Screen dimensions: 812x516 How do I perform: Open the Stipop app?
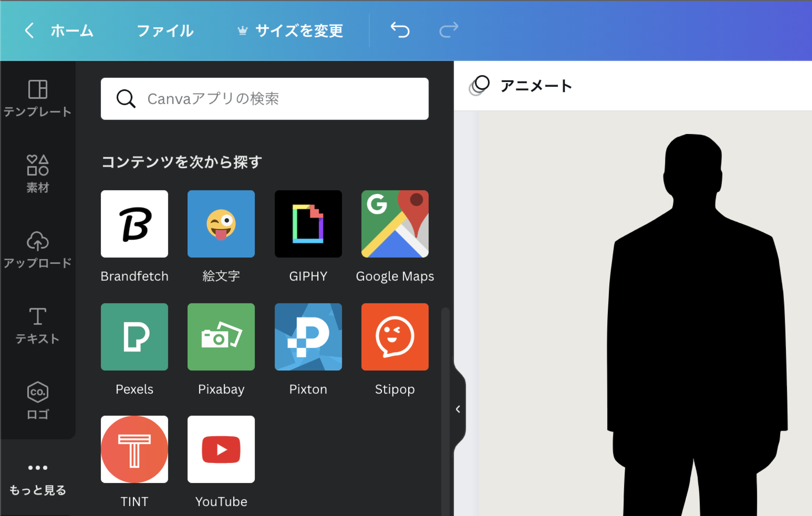(395, 336)
